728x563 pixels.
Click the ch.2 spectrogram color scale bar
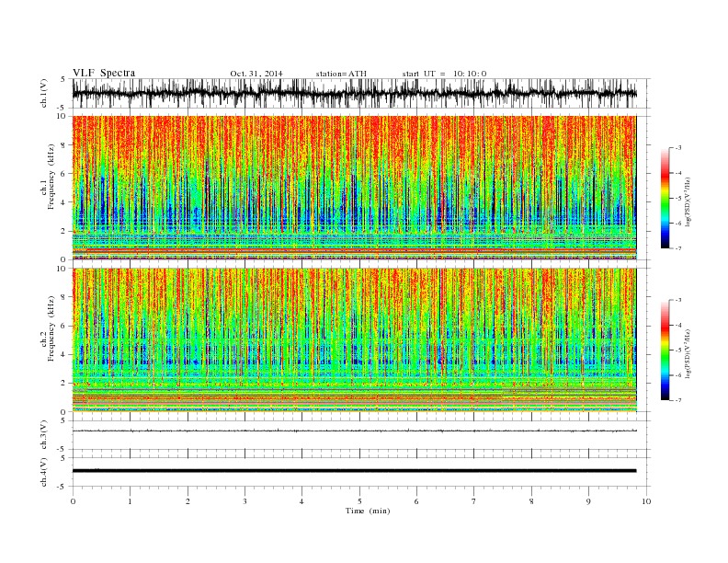tap(665, 350)
